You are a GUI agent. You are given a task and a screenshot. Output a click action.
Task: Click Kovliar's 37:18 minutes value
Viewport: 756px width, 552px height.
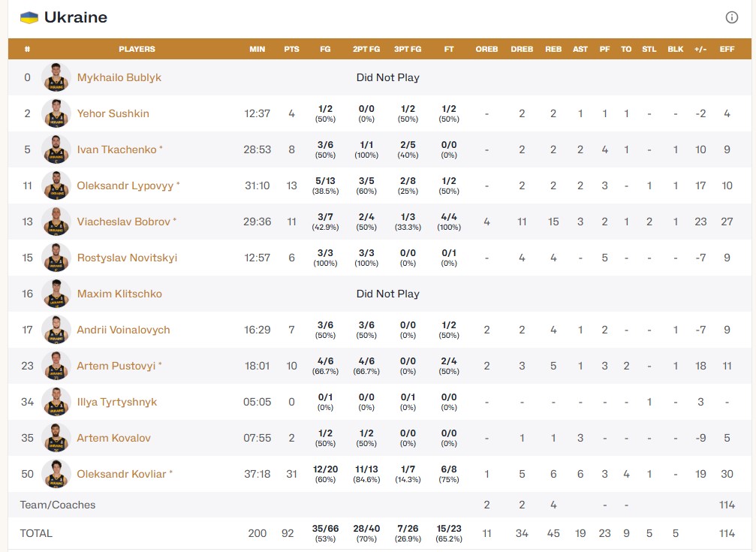(x=257, y=474)
